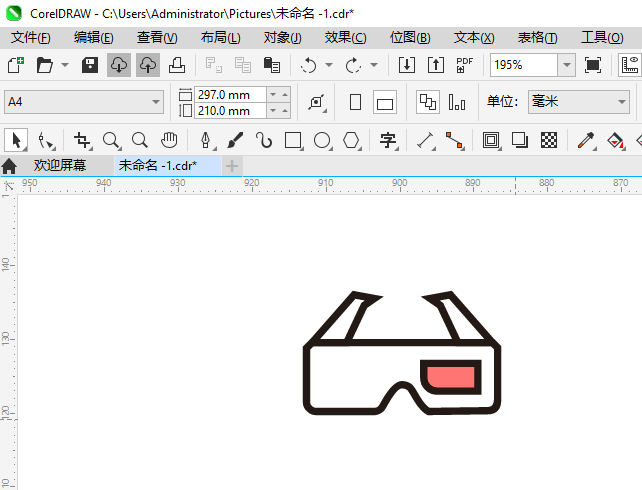
Task: Decrease the page height with the stepper arrow
Action: (273, 111)
